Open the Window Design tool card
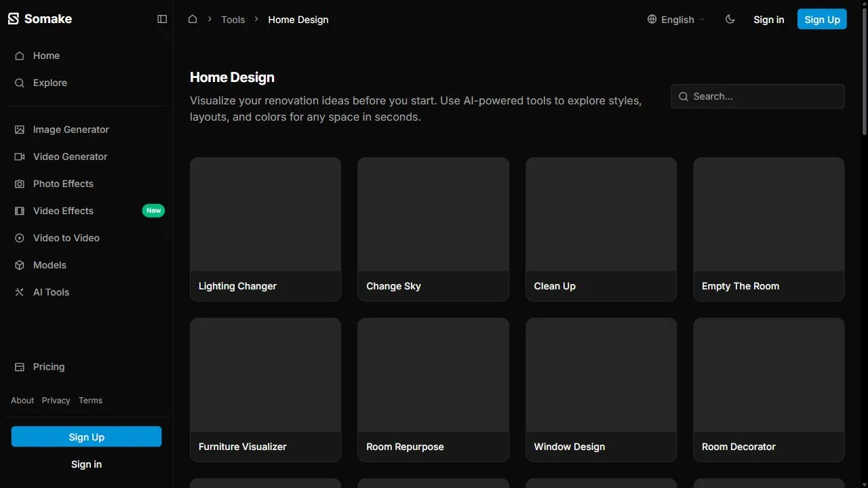This screenshot has height=488, width=868. 601,390
